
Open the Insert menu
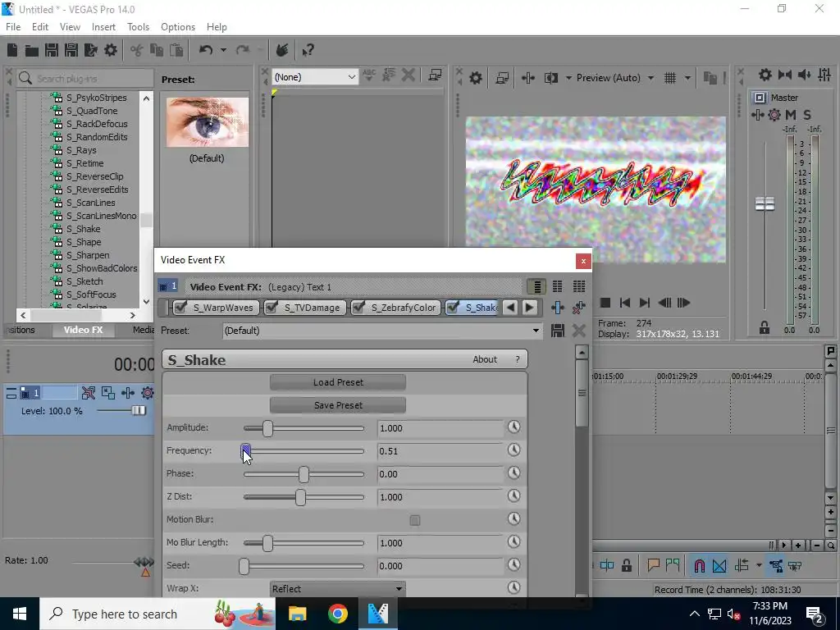(103, 27)
